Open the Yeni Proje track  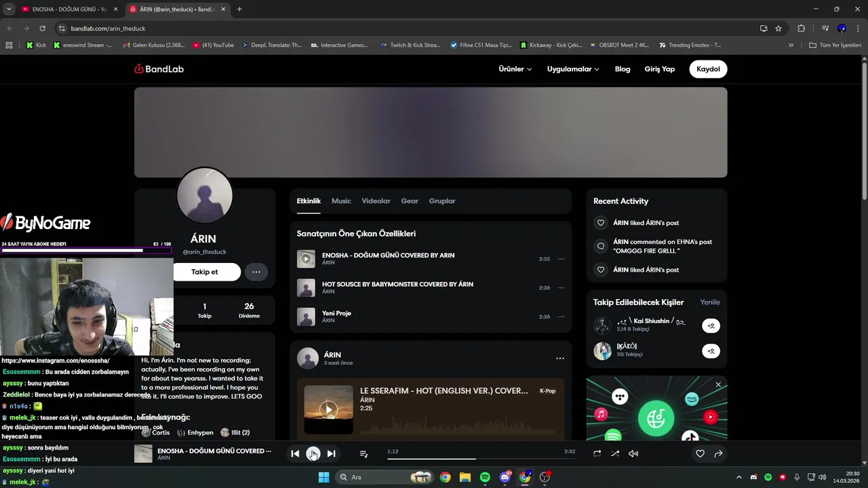tap(336, 313)
